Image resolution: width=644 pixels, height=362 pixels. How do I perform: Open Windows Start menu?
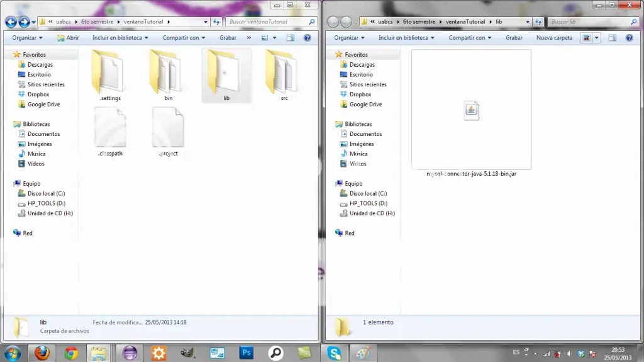coord(13,353)
